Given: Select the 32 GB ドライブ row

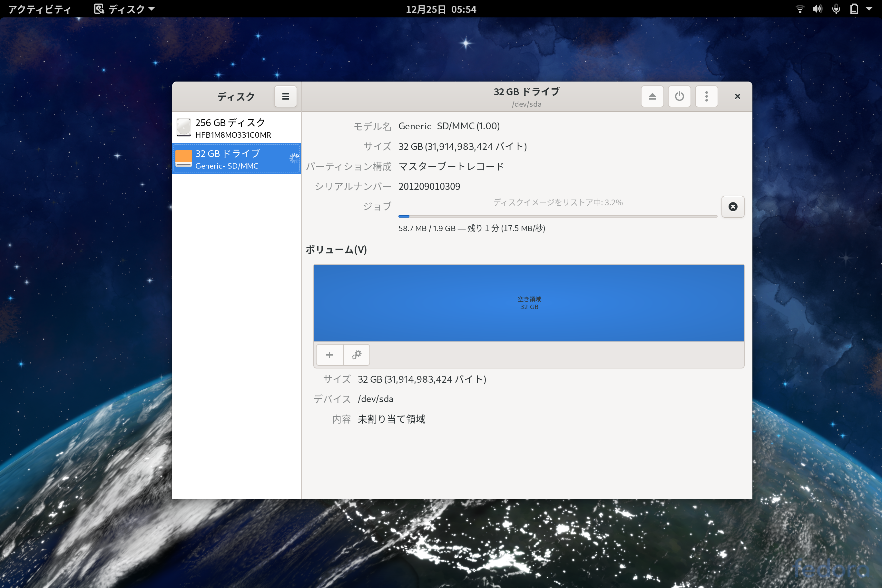Looking at the screenshot, I should (x=237, y=158).
